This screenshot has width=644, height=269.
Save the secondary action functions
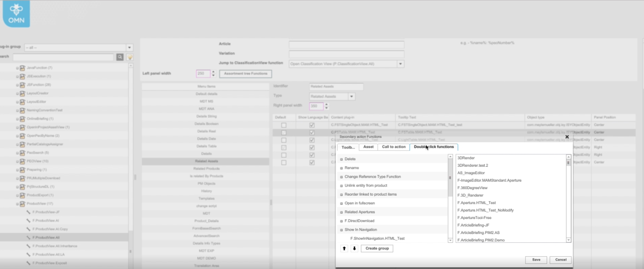coord(536,260)
